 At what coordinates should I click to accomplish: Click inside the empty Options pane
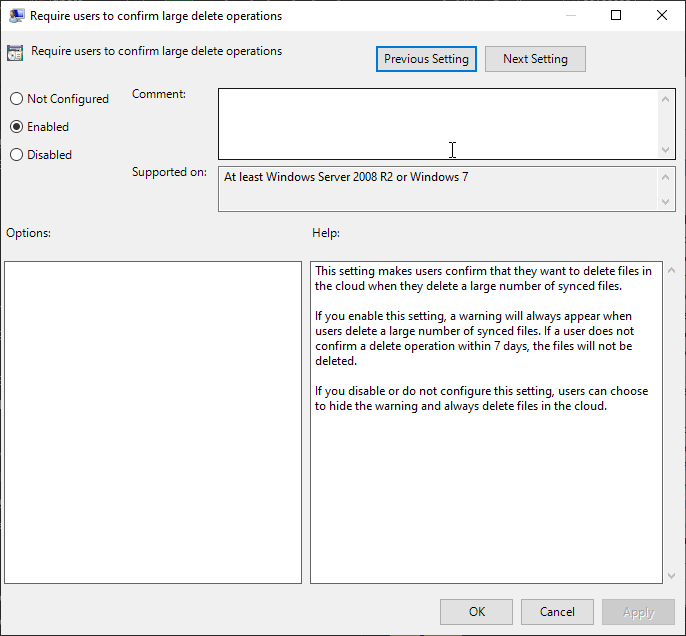pos(153,422)
